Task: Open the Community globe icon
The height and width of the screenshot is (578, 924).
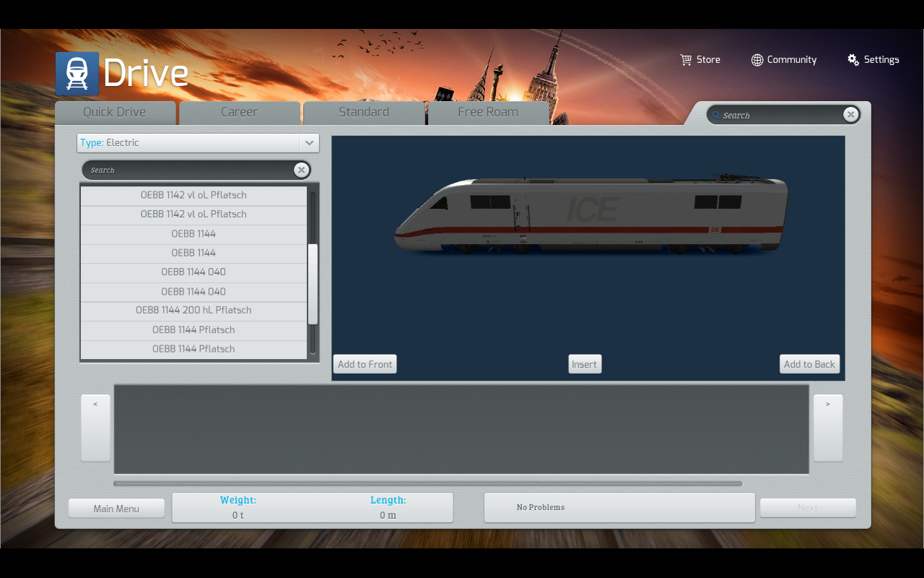Action: click(x=757, y=60)
